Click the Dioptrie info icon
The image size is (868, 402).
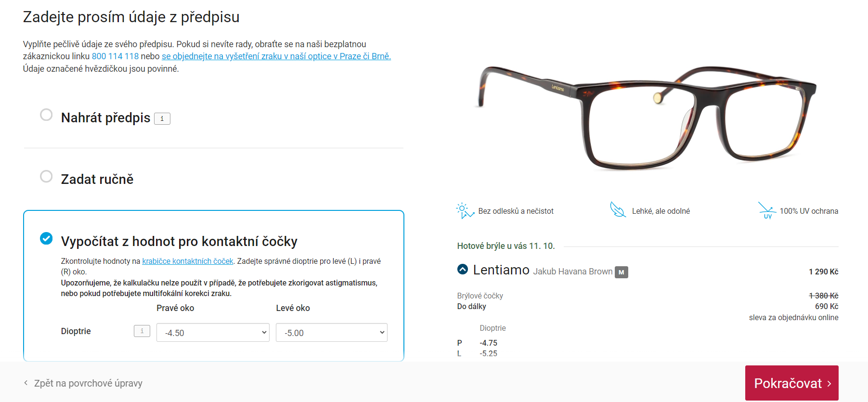click(142, 331)
